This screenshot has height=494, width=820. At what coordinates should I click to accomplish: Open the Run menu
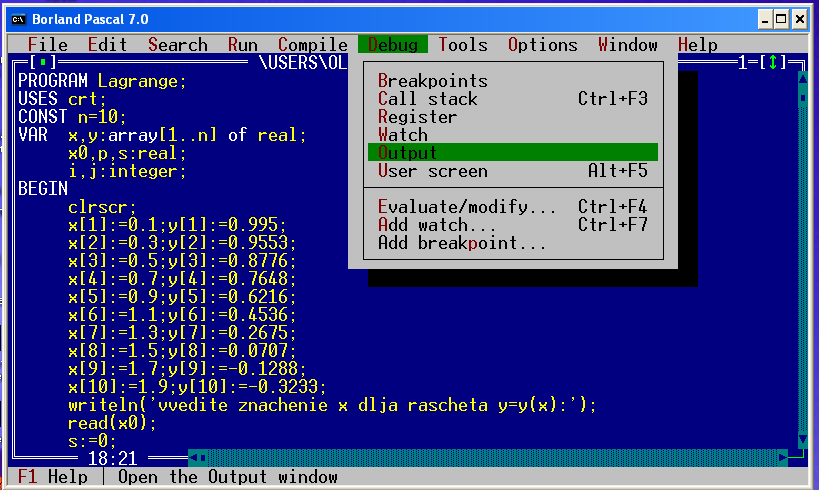[x=243, y=45]
